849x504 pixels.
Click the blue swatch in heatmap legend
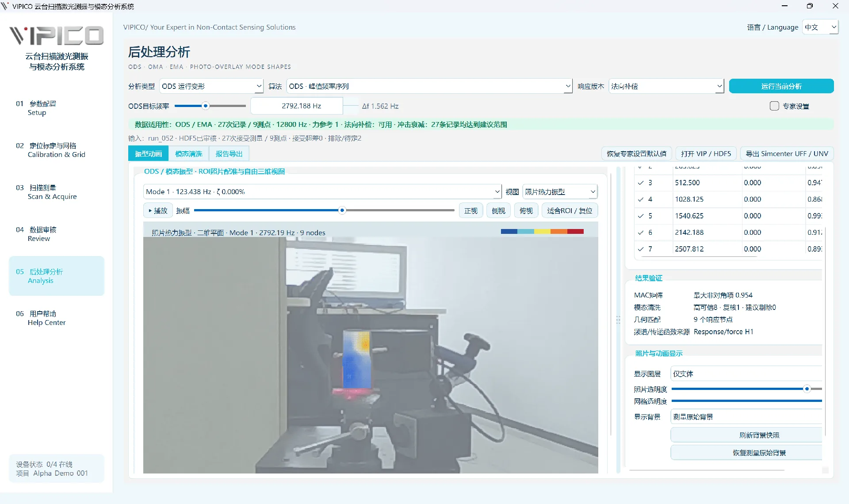coord(509,231)
